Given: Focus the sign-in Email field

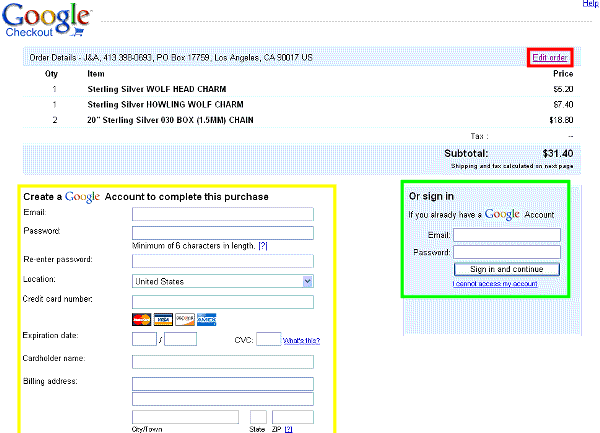Looking at the screenshot, I should tap(507, 235).
